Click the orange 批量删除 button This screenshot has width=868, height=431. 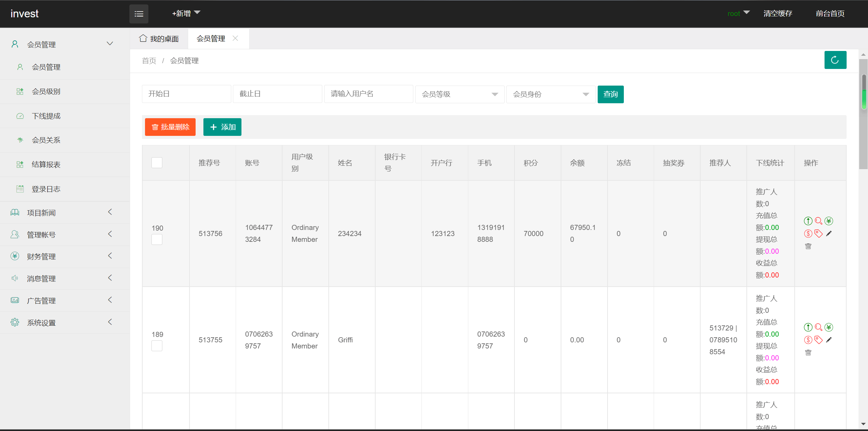point(170,127)
